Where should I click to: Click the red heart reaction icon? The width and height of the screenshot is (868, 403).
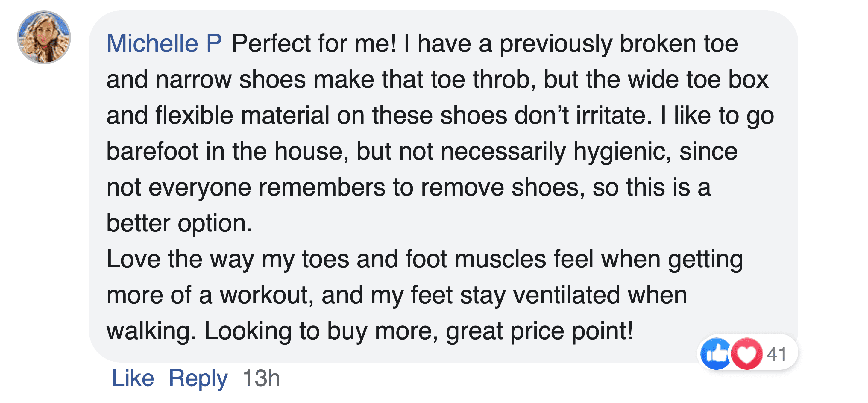[x=747, y=354]
